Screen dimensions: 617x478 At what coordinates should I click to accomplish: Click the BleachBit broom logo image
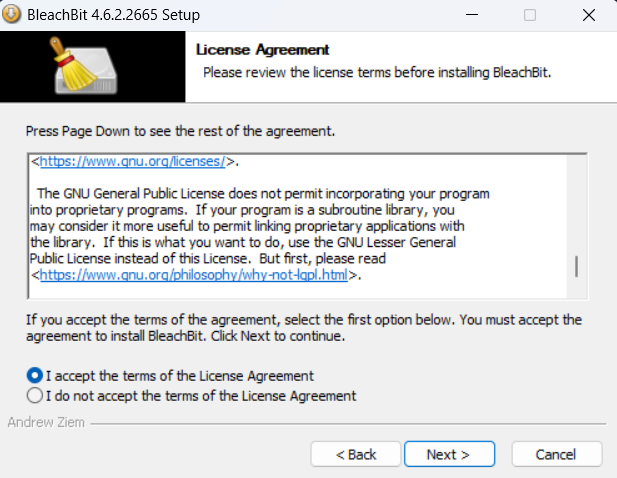pos(85,65)
